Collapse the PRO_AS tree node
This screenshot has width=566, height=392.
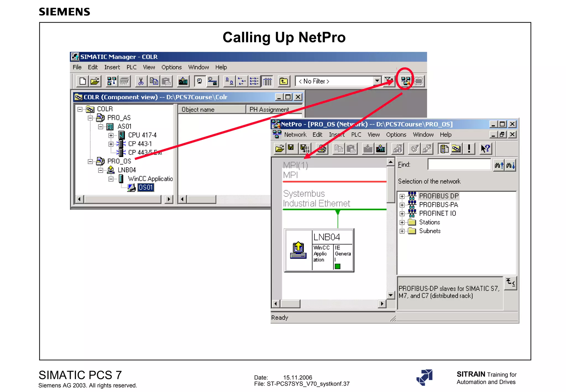90,118
